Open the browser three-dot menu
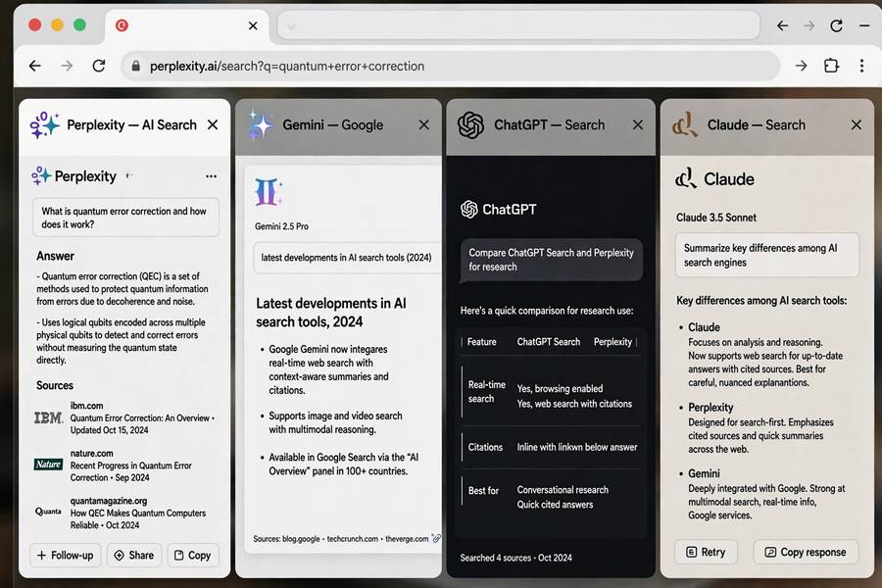Viewport: 882px width, 588px height. coord(861,66)
